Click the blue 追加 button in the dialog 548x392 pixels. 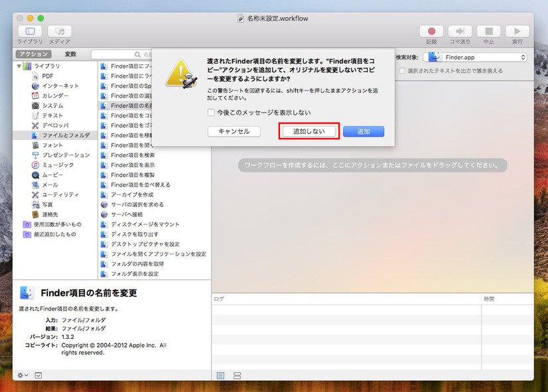click(364, 131)
